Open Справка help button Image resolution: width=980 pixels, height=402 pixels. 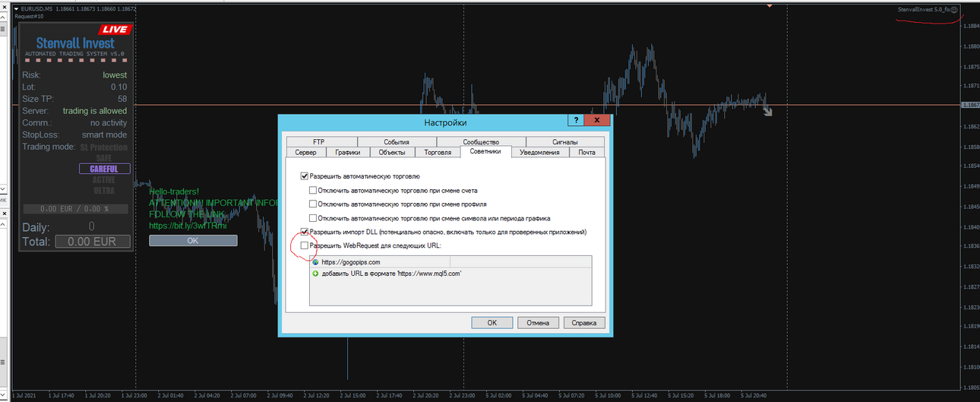click(x=583, y=322)
